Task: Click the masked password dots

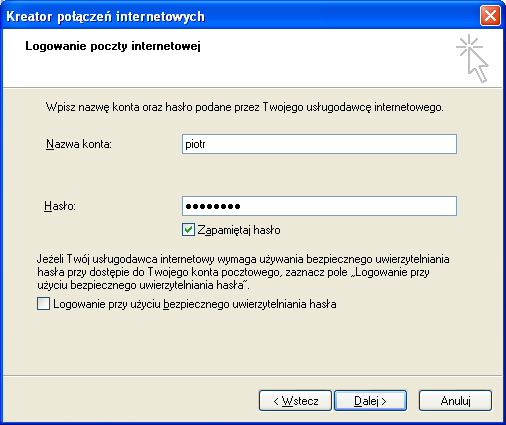Action: (213, 206)
